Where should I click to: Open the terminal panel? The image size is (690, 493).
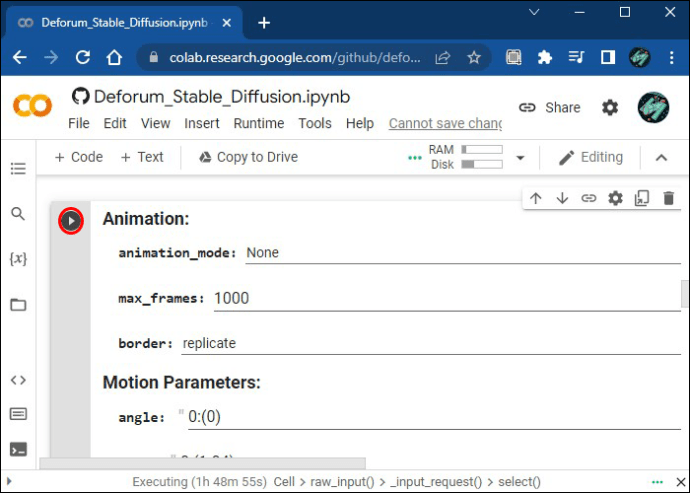coord(18,449)
